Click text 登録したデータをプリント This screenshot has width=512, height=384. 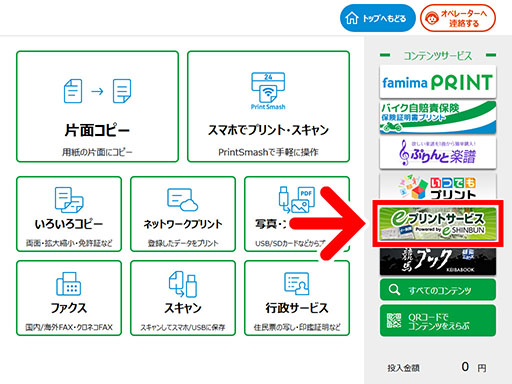(183, 243)
